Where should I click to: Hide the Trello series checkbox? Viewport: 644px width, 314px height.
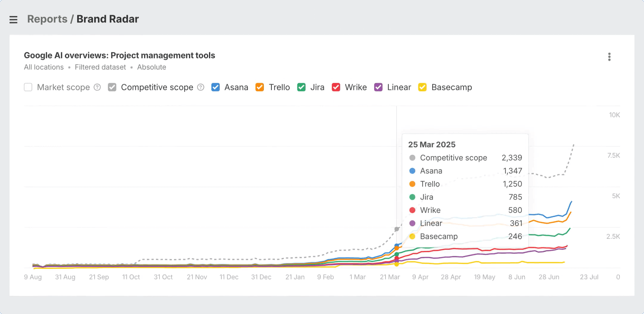[x=260, y=87]
